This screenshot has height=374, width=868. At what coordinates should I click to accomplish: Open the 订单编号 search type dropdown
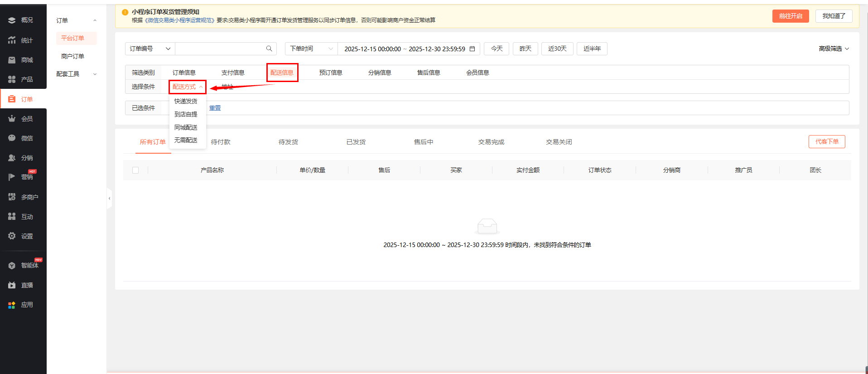tap(149, 49)
